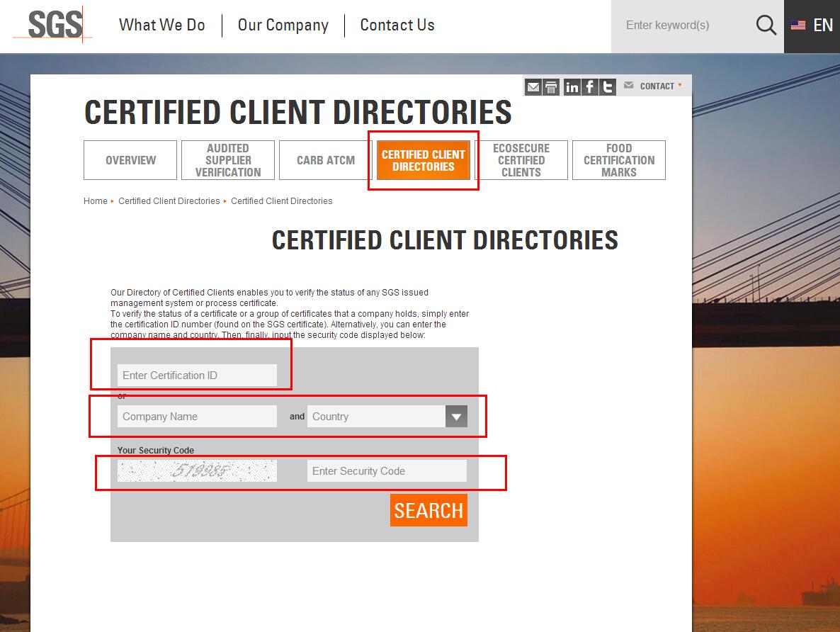
Task: Click the SGS logo
Action: (53, 24)
